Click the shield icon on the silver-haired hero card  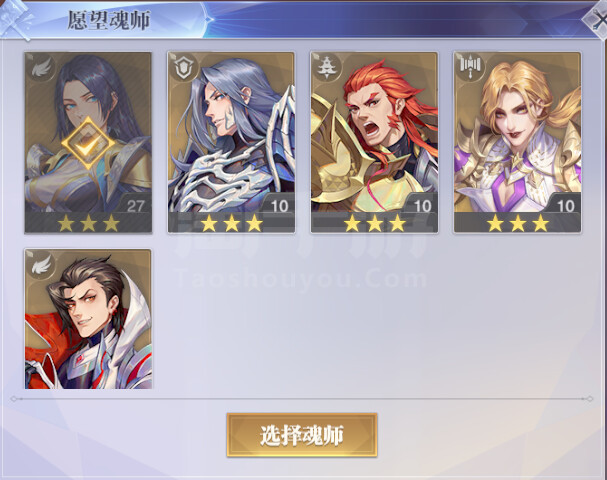pos(184,68)
